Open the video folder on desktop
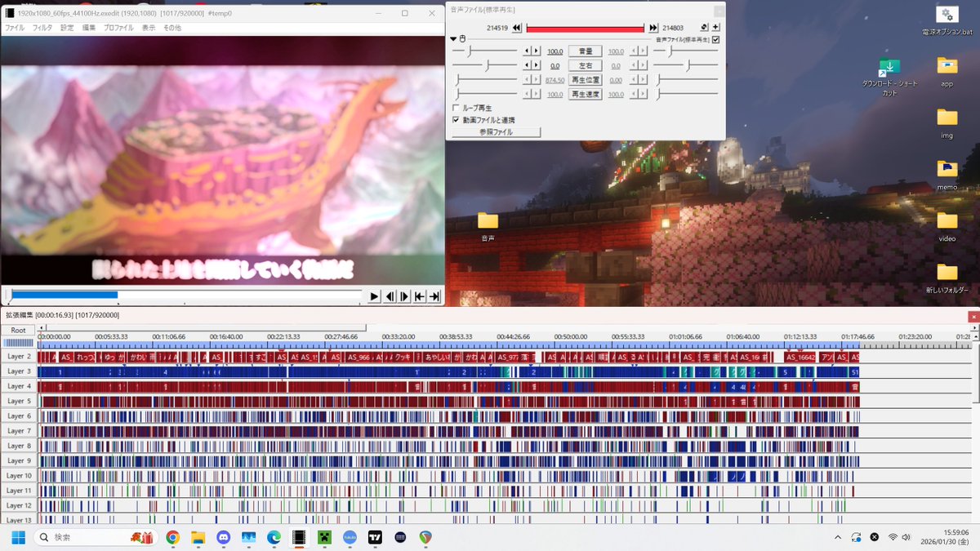The height and width of the screenshot is (551, 980). point(947,225)
